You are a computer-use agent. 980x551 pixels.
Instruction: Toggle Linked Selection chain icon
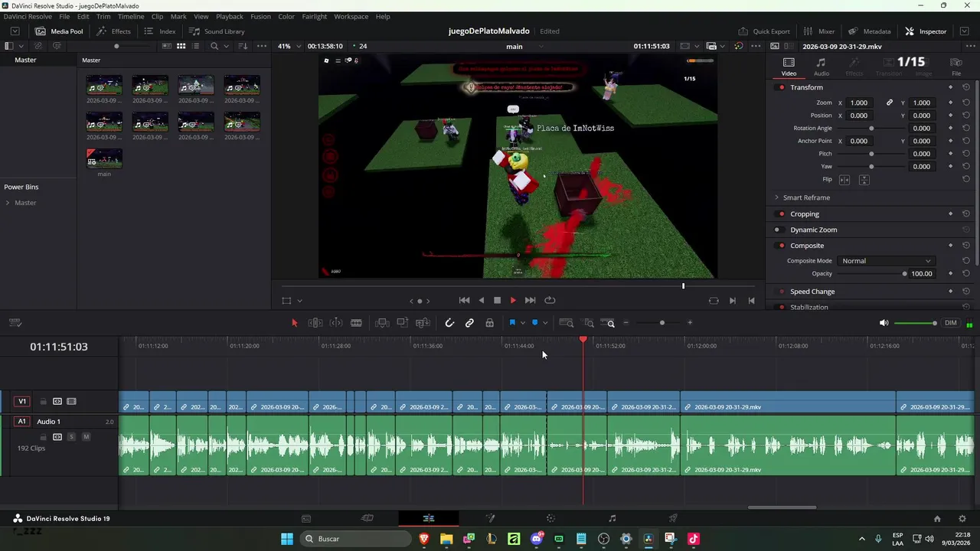tap(469, 323)
